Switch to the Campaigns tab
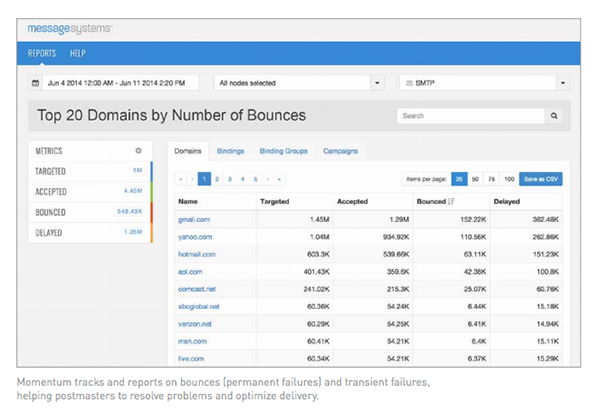This screenshot has width=600, height=412. (x=340, y=151)
